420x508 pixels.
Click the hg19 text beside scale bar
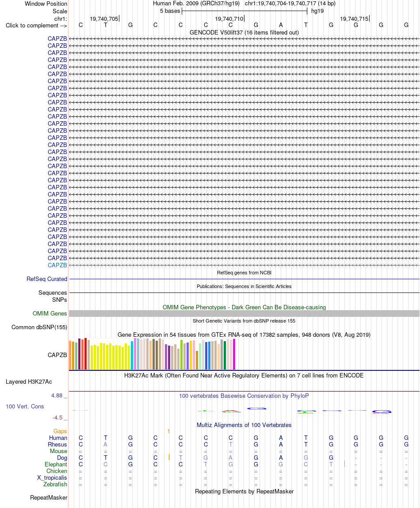click(x=317, y=11)
